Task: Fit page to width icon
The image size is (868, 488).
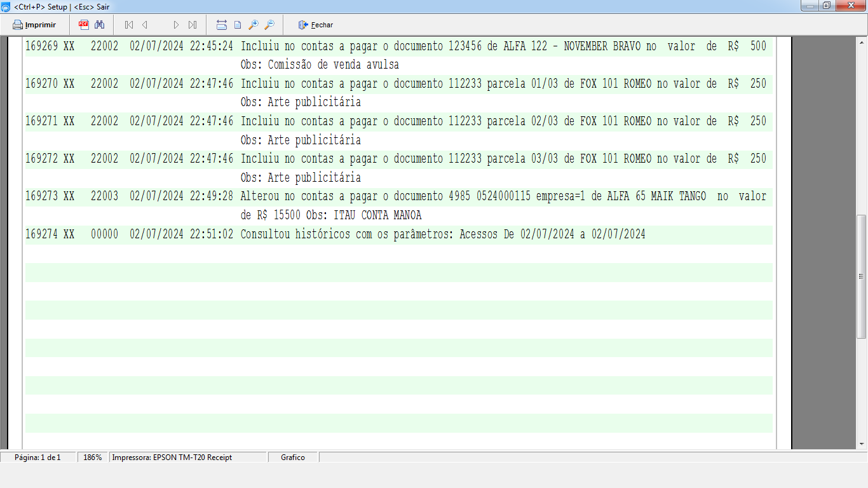Action: (x=222, y=25)
